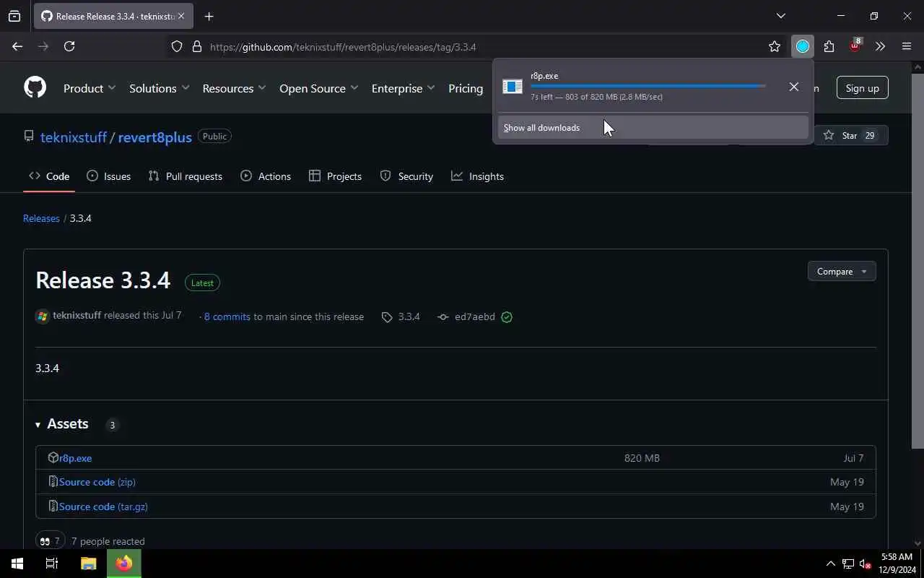Screen dimensions: 924x578
Task: Click the teknixstuff author avatar
Action: [43, 316]
